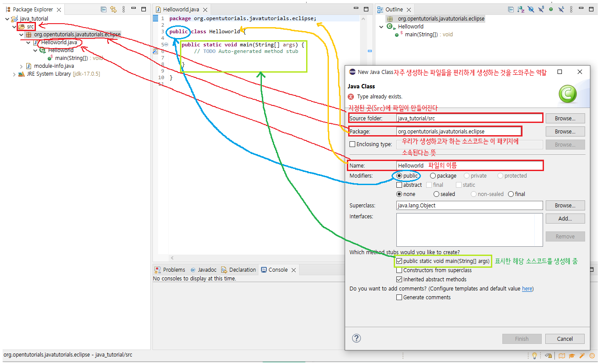Click the Name field containing Helloworld
Viewport: 600px width, 364px height.
click(x=469, y=166)
